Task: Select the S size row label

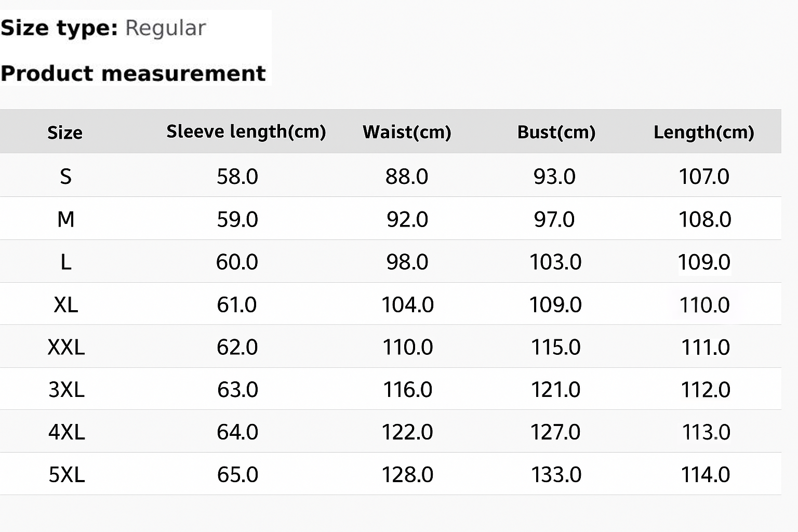Action: coord(65,177)
